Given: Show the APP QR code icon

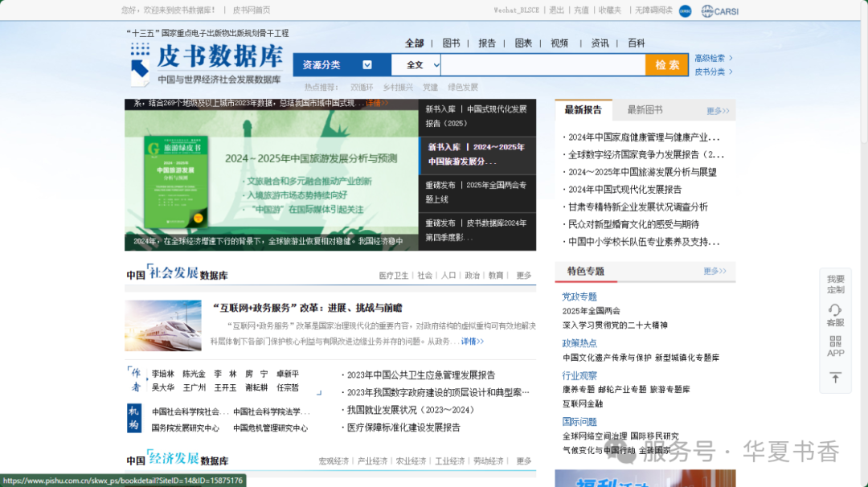Looking at the screenshot, I should (835, 346).
